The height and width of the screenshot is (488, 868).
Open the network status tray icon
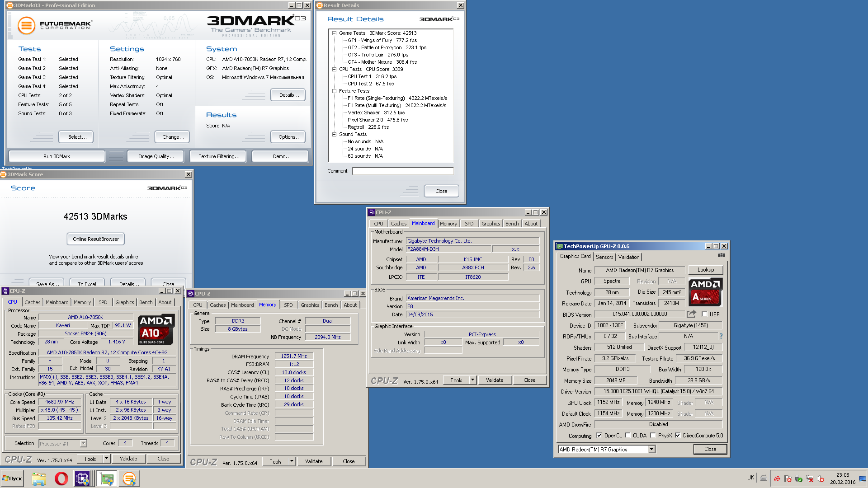[810, 479]
